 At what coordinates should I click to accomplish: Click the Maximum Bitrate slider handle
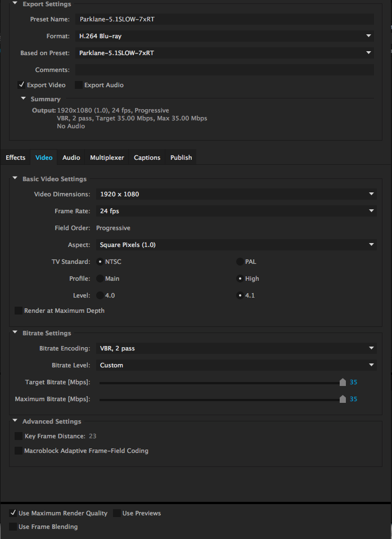point(343,399)
